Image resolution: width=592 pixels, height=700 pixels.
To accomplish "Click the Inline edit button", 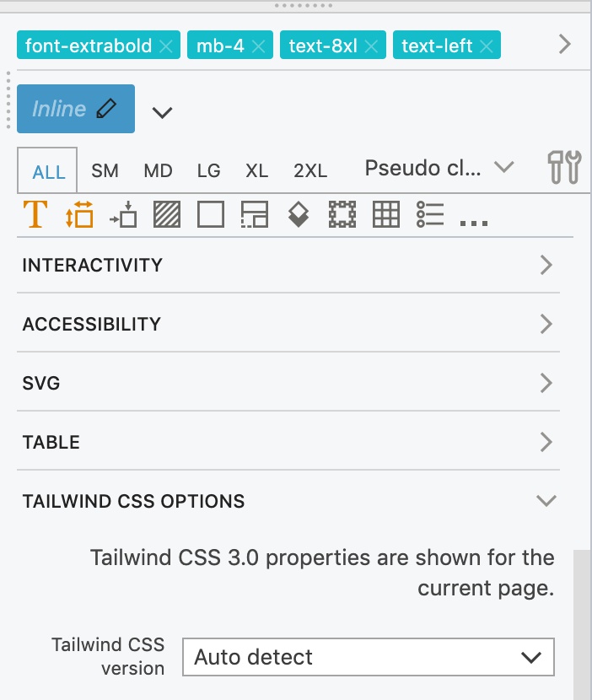I will (76, 109).
